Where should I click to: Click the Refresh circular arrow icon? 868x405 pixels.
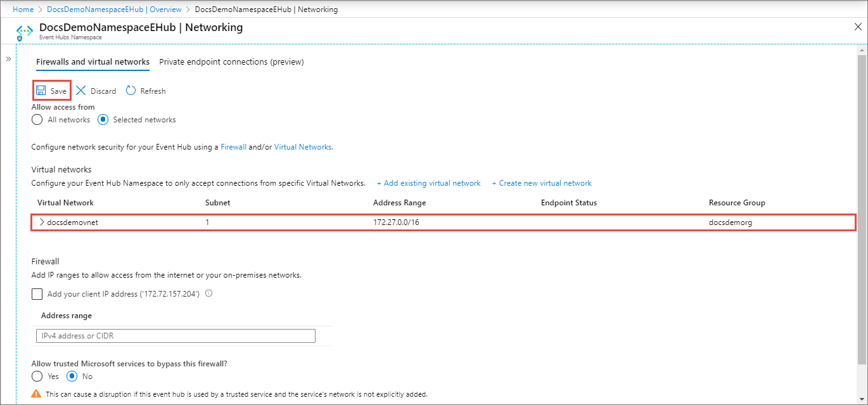click(131, 91)
